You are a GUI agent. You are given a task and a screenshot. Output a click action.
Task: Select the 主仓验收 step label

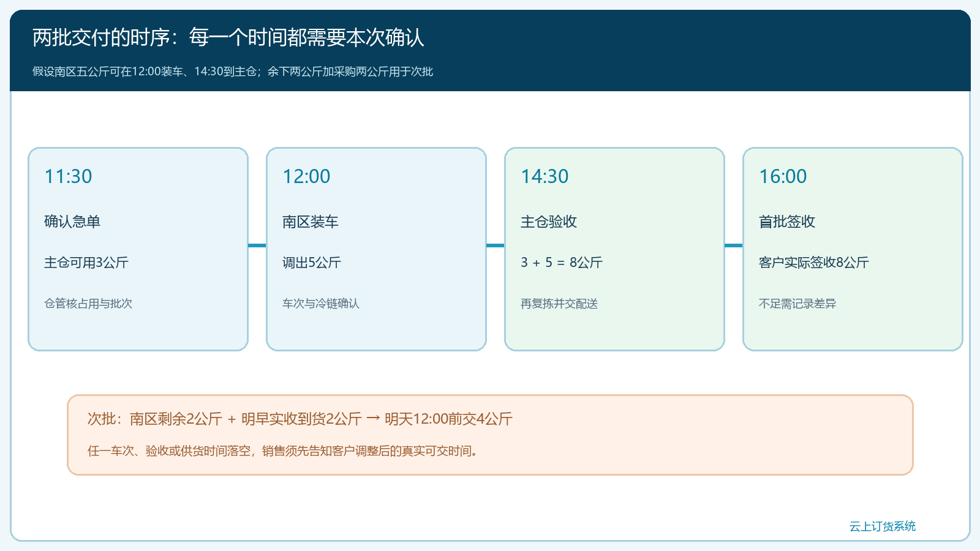coord(549,222)
